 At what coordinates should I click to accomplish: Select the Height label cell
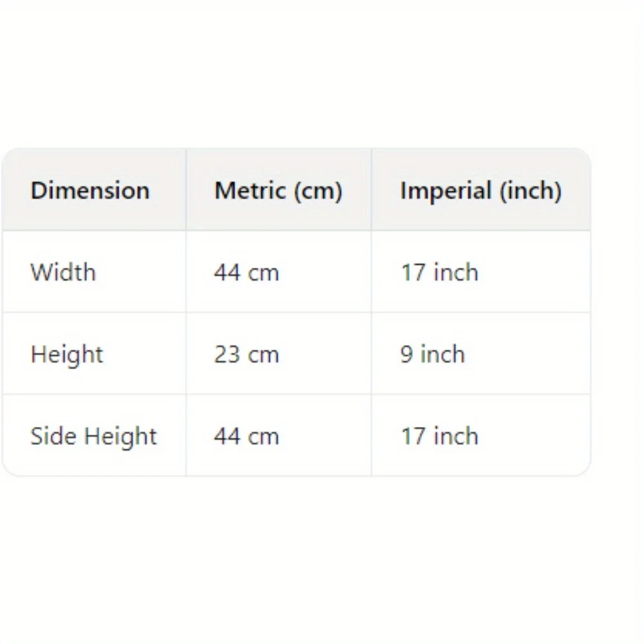click(66, 354)
